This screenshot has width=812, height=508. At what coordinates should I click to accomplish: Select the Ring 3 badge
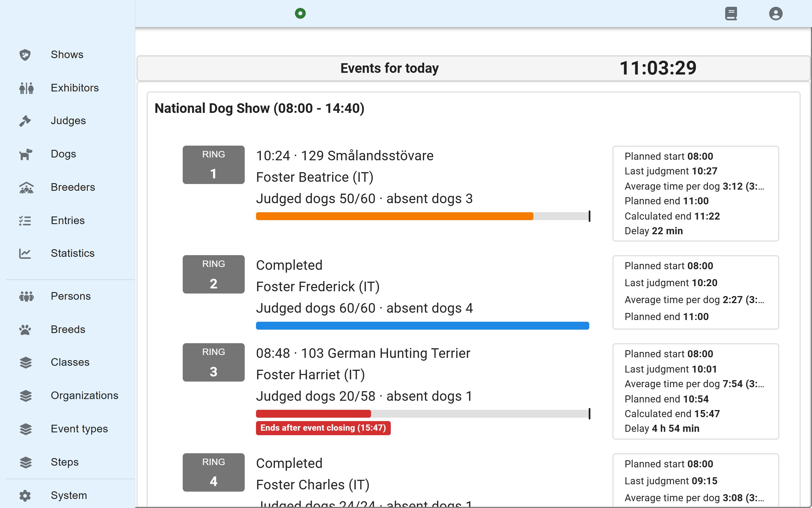[x=213, y=362]
